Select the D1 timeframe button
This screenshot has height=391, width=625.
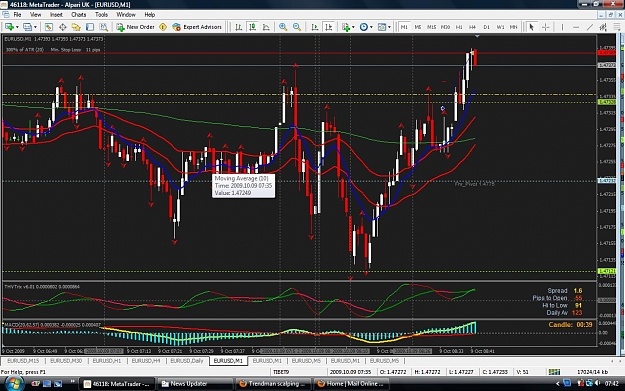pyautogui.click(x=486, y=27)
